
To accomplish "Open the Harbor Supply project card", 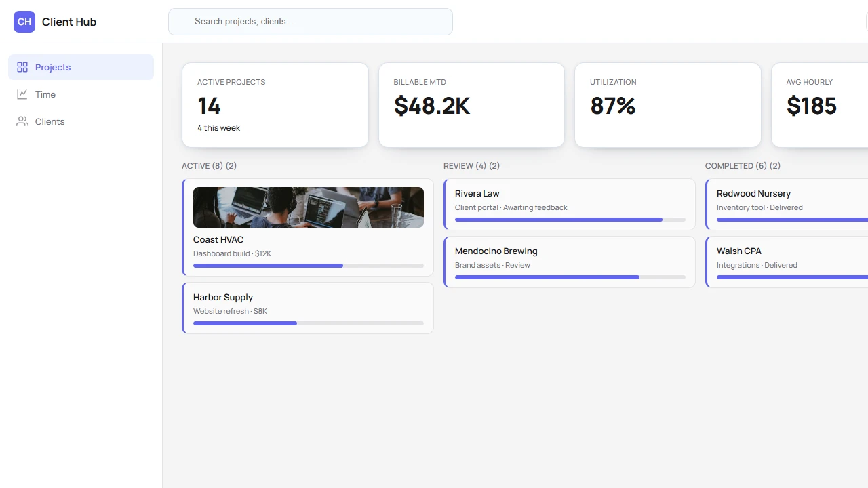I will pyautogui.click(x=308, y=308).
